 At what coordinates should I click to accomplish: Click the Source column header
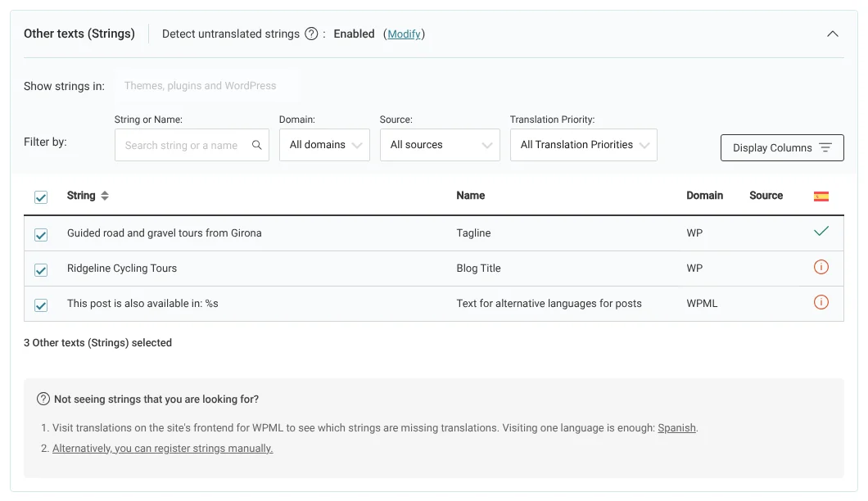point(766,196)
